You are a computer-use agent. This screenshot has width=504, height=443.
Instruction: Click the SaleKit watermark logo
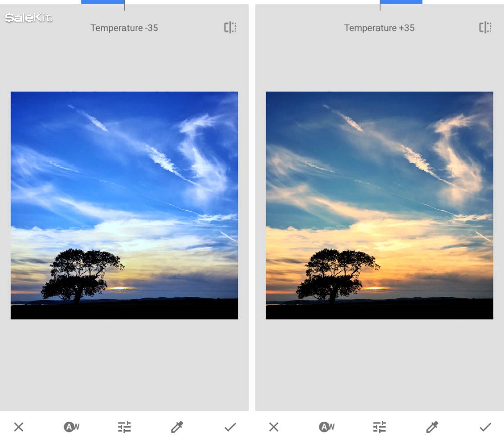(29, 18)
